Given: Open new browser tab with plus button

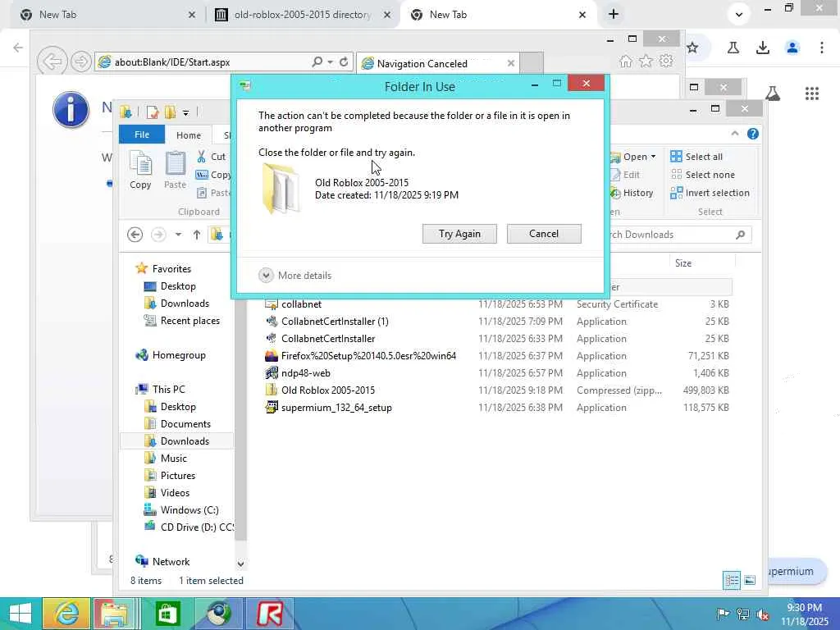Looking at the screenshot, I should pyautogui.click(x=614, y=15).
